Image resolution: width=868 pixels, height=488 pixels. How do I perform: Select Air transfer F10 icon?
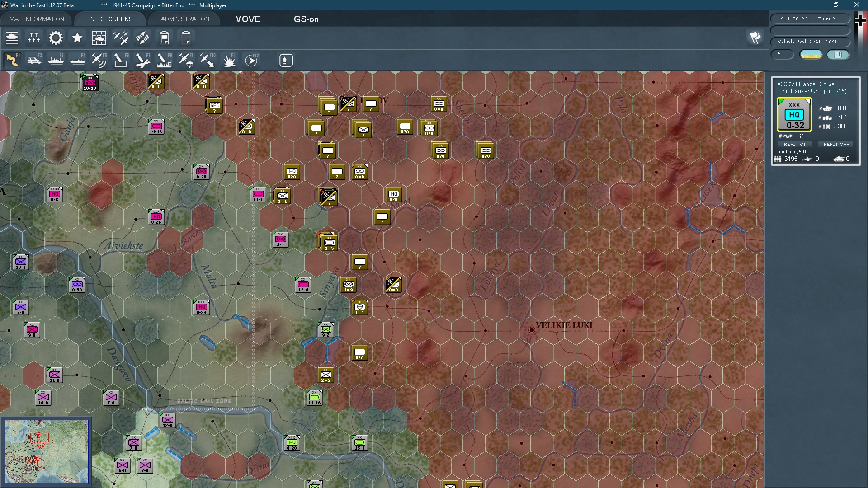208,60
